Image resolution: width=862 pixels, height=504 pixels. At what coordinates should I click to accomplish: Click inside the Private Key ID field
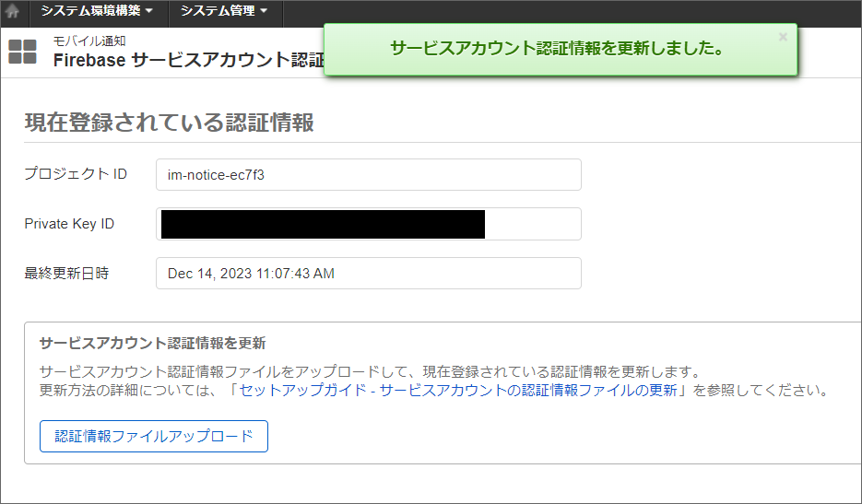(x=369, y=224)
